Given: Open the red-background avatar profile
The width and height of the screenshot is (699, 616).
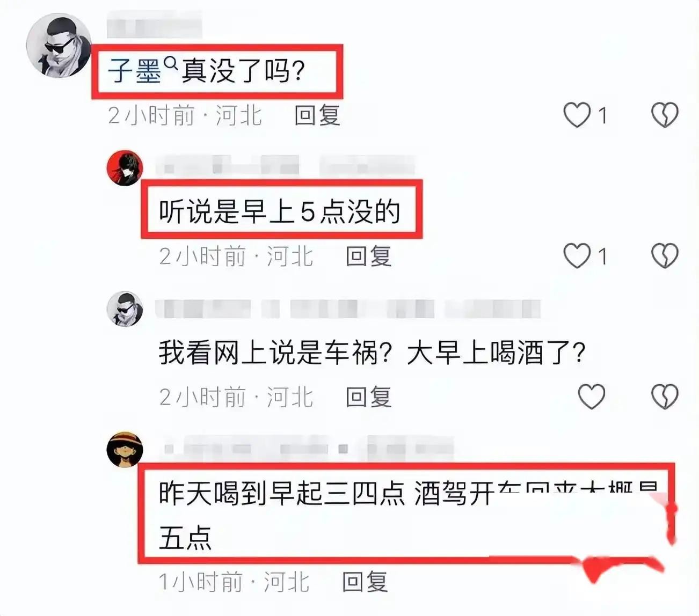Looking at the screenshot, I should 125,168.
